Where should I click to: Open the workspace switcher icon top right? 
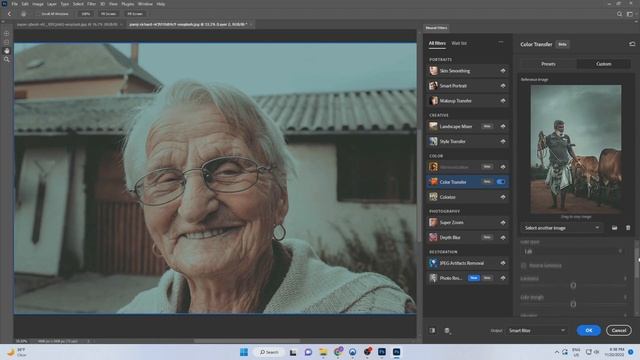click(x=629, y=14)
